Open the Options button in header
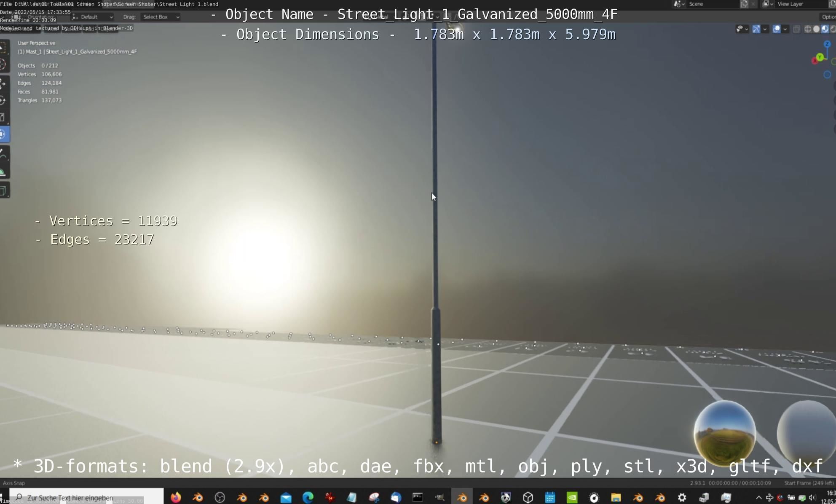Viewport: 836px width, 504px height. [828, 17]
